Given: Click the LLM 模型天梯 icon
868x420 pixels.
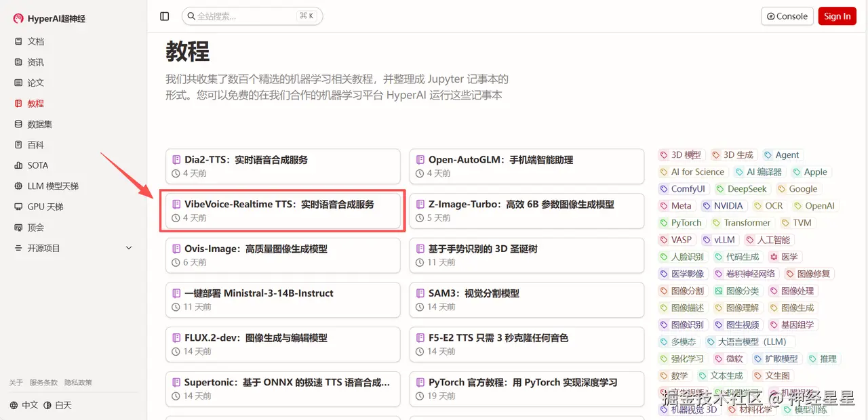Looking at the screenshot, I should click(18, 186).
